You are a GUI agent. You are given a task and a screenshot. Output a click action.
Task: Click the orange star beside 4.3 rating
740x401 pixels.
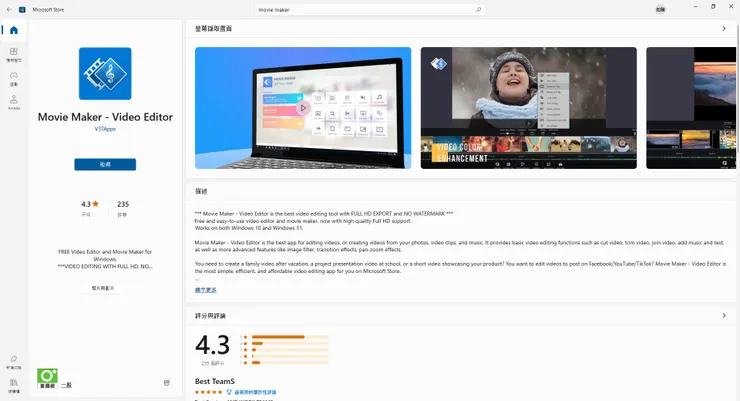(x=95, y=204)
